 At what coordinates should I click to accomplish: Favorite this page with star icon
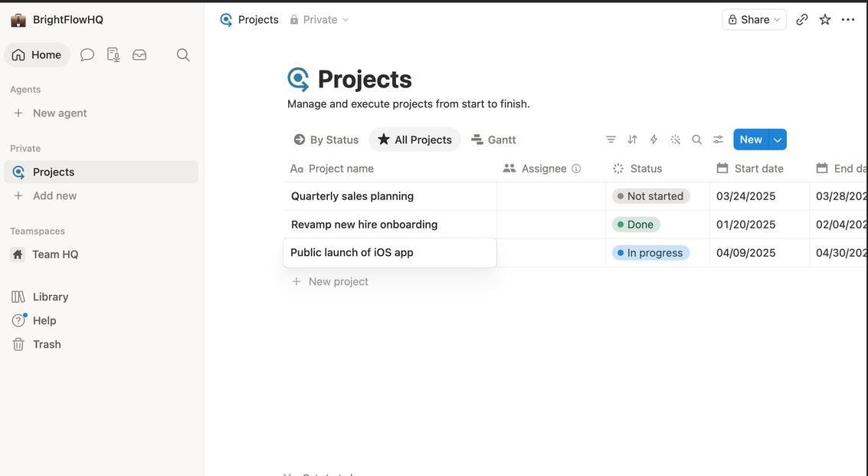tap(825, 20)
